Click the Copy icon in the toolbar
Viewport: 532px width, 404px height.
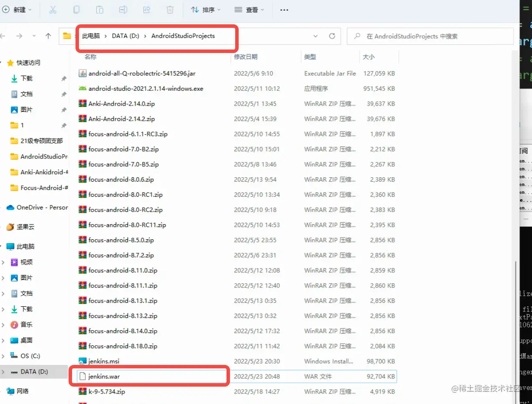[76, 10]
